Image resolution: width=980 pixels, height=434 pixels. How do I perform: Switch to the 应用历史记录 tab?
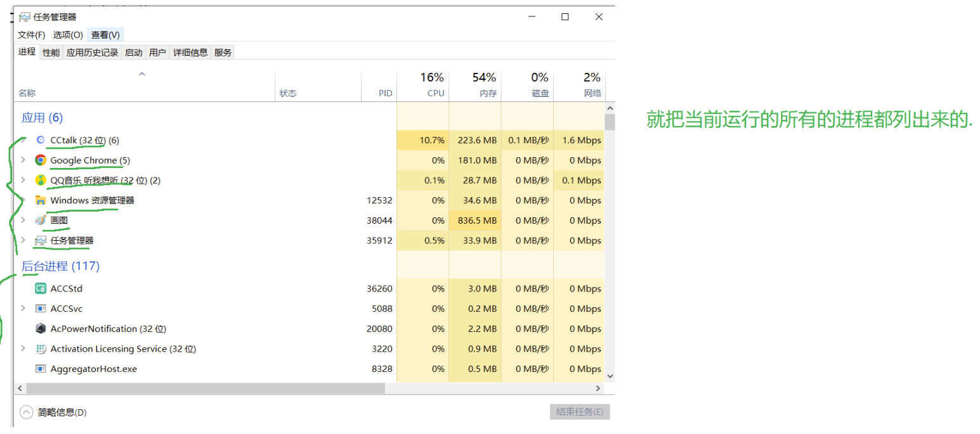point(93,53)
